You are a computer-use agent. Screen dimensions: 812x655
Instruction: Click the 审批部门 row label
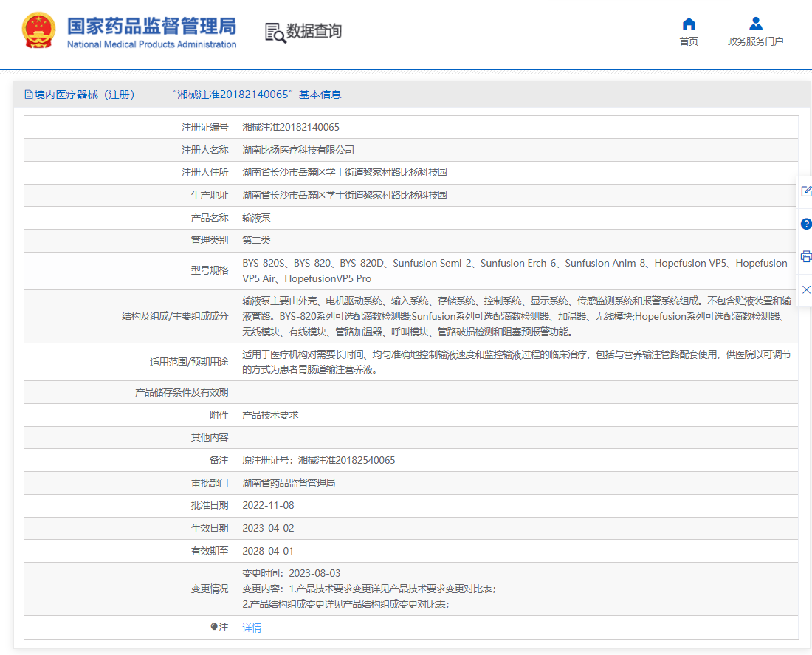coord(210,483)
